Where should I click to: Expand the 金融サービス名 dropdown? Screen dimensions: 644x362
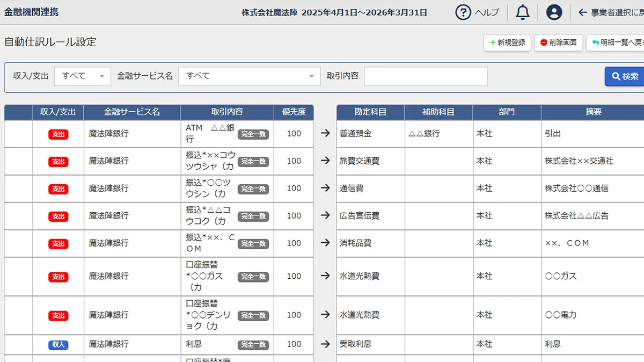pyautogui.click(x=249, y=76)
